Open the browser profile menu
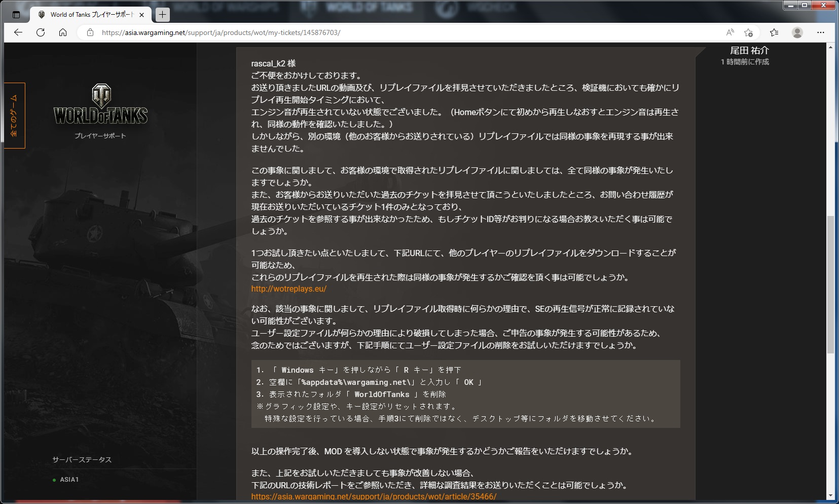The height and width of the screenshot is (504, 839). point(797,32)
